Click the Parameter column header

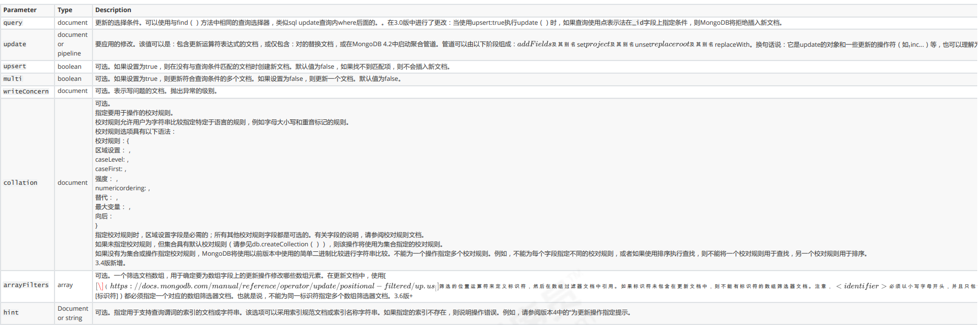20,10
